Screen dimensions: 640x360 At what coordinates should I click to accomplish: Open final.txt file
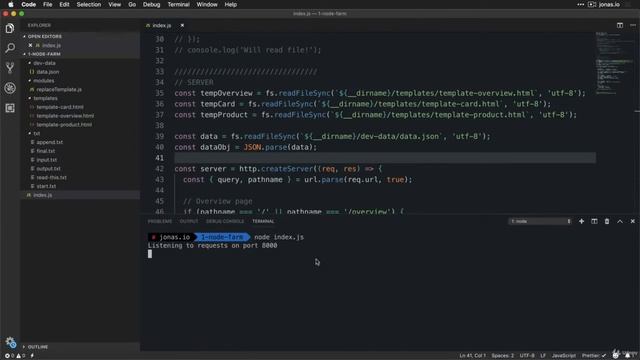tap(45, 151)
